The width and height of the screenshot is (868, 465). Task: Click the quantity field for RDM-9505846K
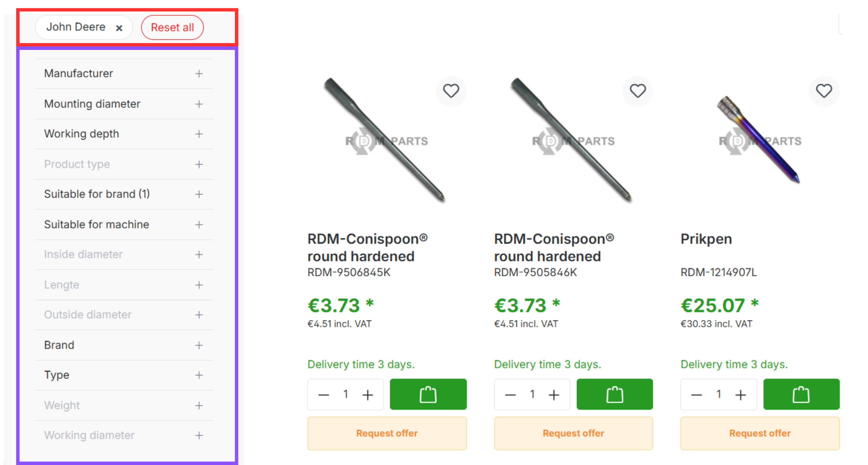tap(532, 395)
